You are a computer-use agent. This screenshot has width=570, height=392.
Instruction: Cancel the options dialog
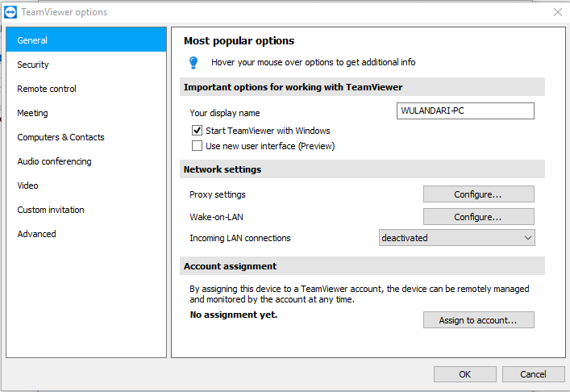click(x=533, y=374)
